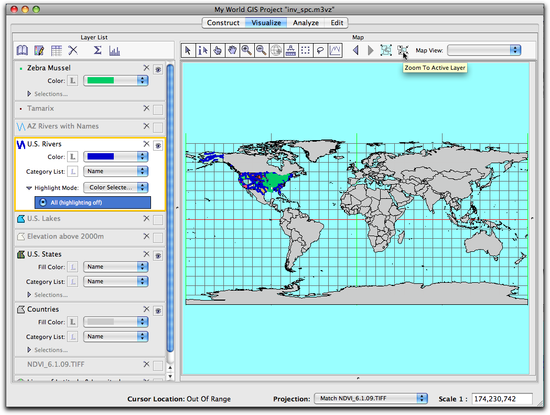Toggle Zebra Mussel layer visibility
This screenshot has height=415, width=550.
(x=158, y=70)
